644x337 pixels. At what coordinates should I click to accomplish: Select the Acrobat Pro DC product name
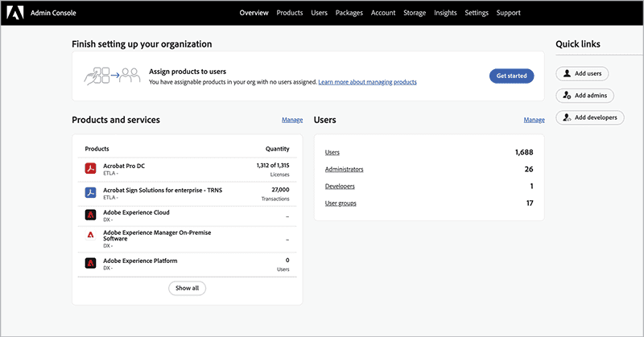click(124, 166)
